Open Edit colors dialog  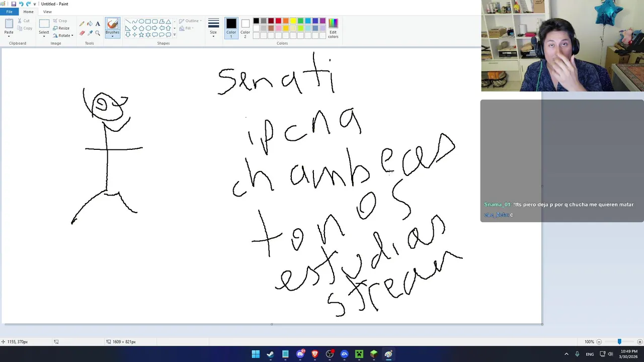tap(333, 28)
